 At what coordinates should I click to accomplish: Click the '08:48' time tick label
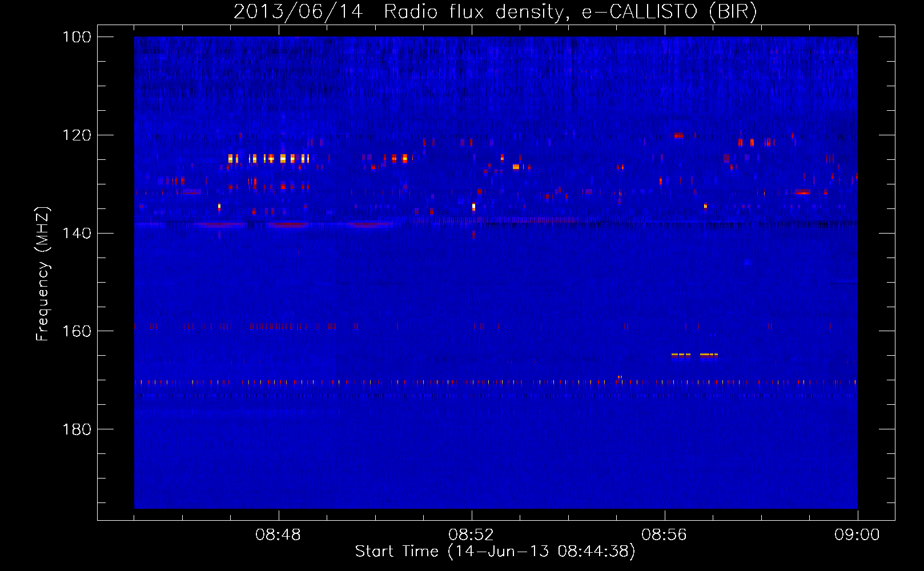(x=278, y=535)
